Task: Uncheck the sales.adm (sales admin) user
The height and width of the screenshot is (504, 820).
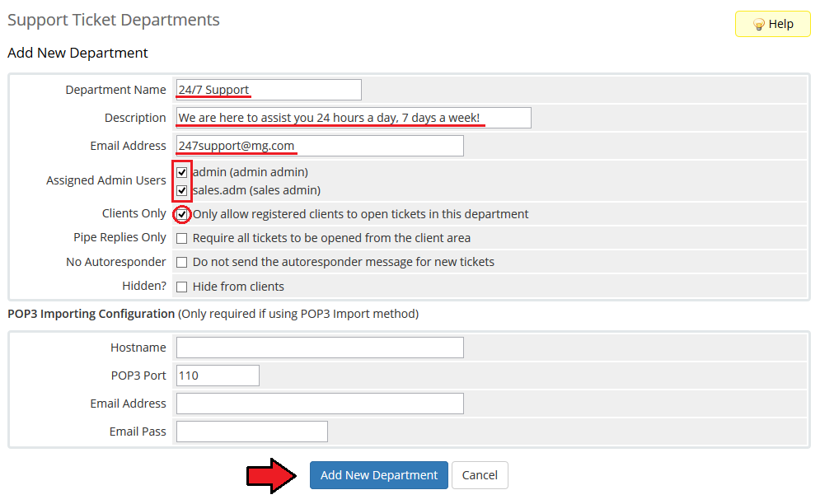Action: [181, 190]
